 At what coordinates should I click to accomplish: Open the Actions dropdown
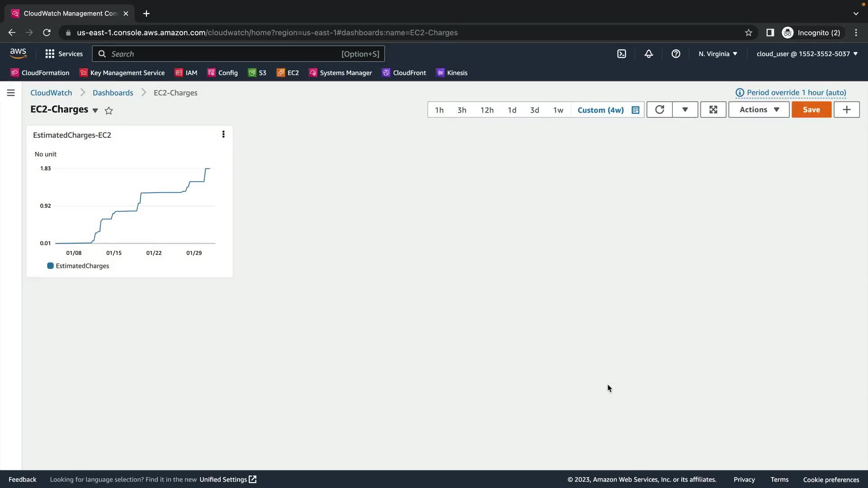(759, 110)
